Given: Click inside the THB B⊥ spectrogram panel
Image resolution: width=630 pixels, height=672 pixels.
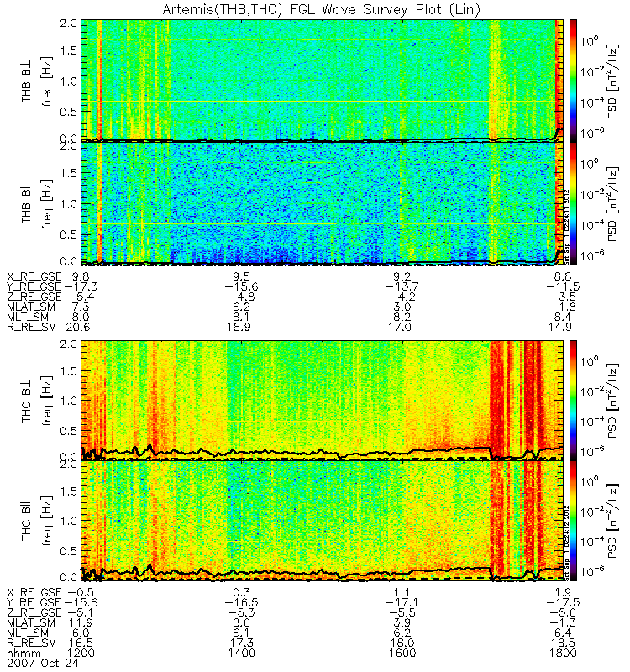Looking at the screenshot, I should [x=323, y=80].
